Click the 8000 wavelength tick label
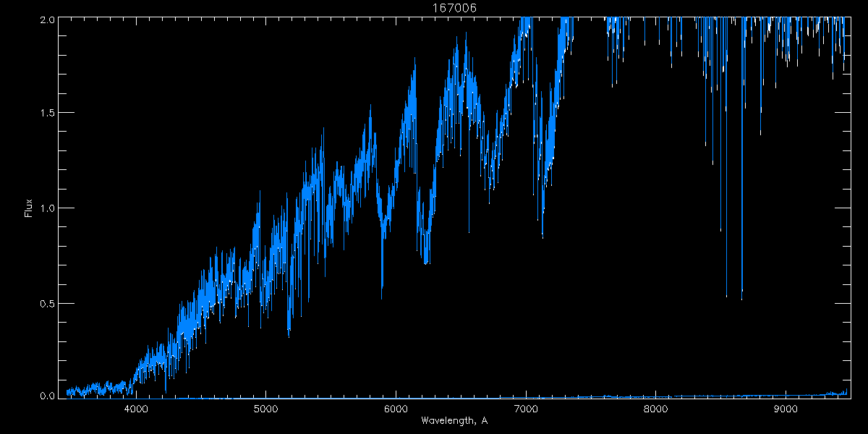The width and height of the screenshot is (868, 434). [655, 409]
